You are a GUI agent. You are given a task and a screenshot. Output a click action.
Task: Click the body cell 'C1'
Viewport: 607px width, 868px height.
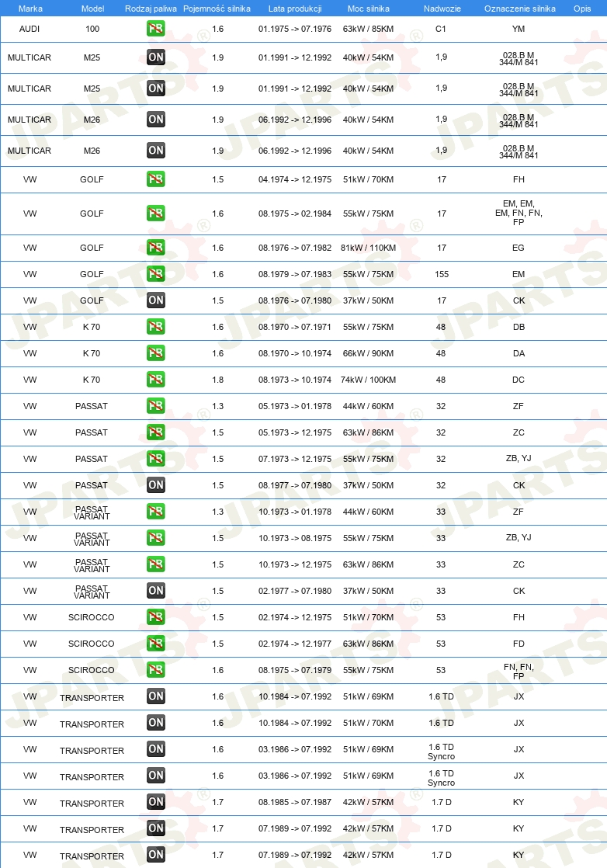tap(440, 29)
